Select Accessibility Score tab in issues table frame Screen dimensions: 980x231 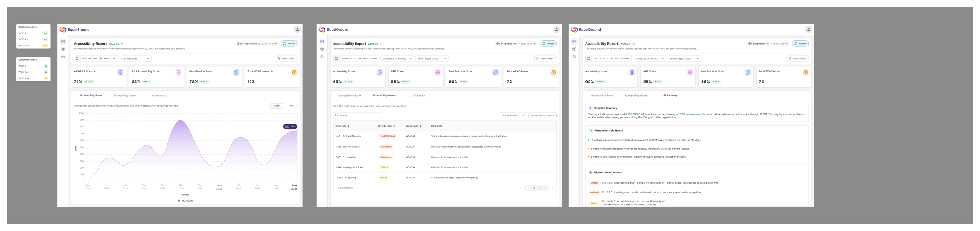[350, 95]
